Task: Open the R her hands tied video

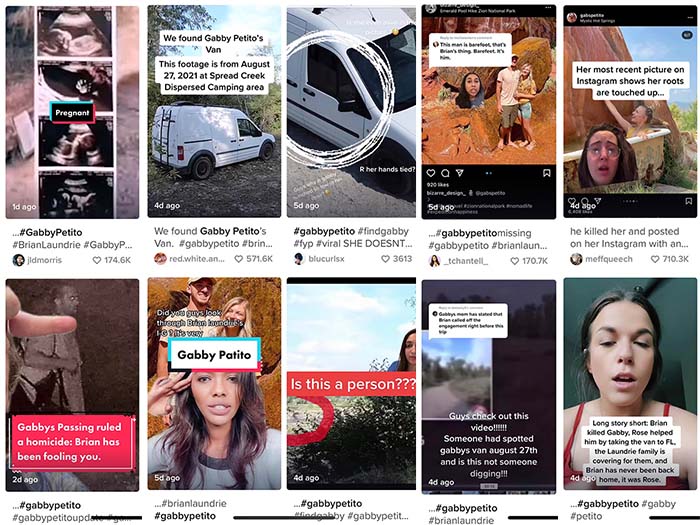Action: [x=351, y=112]
